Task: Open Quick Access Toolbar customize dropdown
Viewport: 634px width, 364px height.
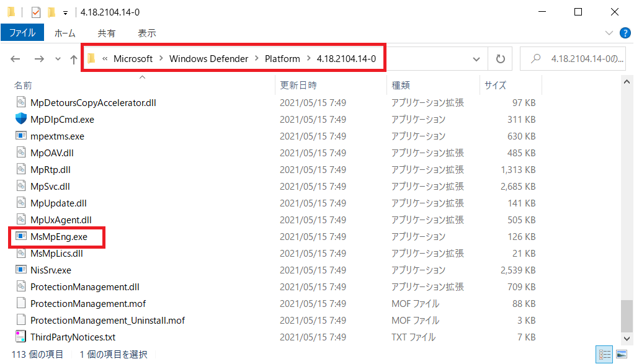Action: 65,13
